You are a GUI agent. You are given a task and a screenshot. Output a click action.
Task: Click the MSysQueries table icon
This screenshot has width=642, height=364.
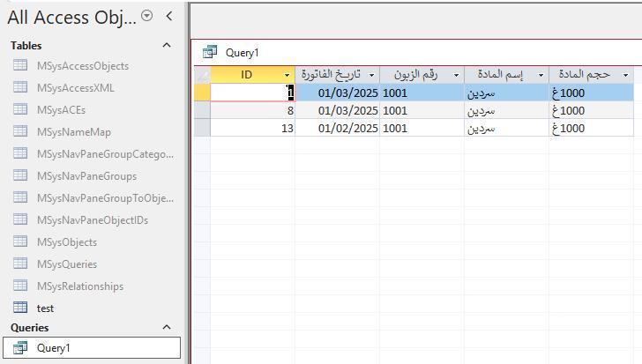[x=20, y=264]
